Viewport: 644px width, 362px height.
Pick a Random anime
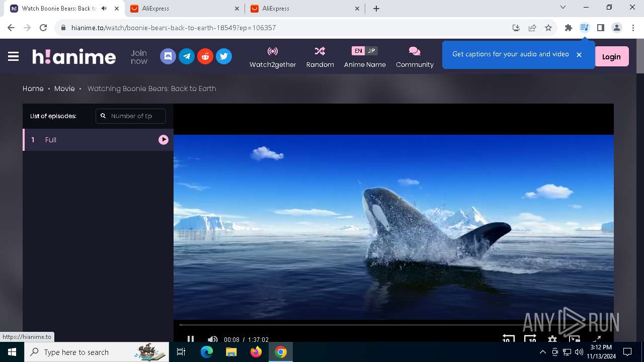[320, 57]
